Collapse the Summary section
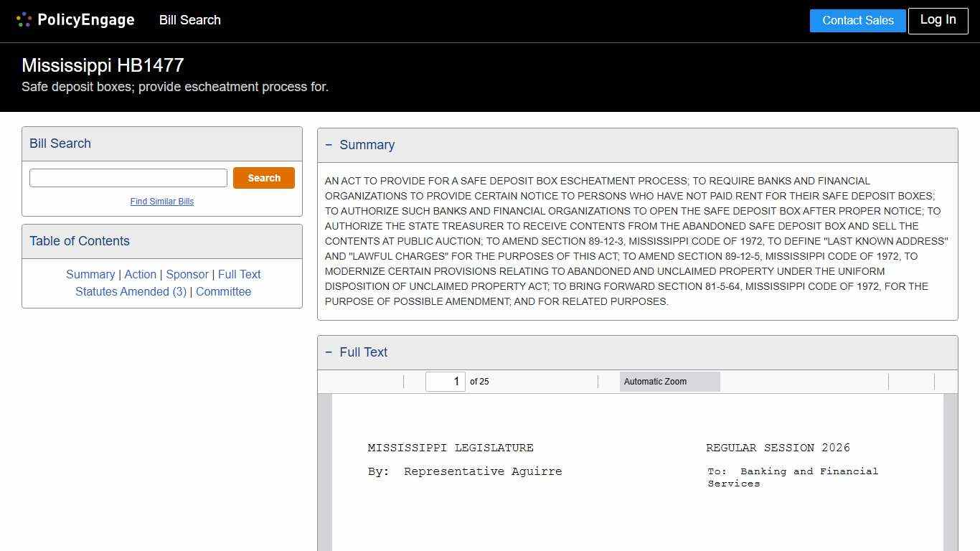Viewport: 980px width, 551px height. click(x=329, y=144)
